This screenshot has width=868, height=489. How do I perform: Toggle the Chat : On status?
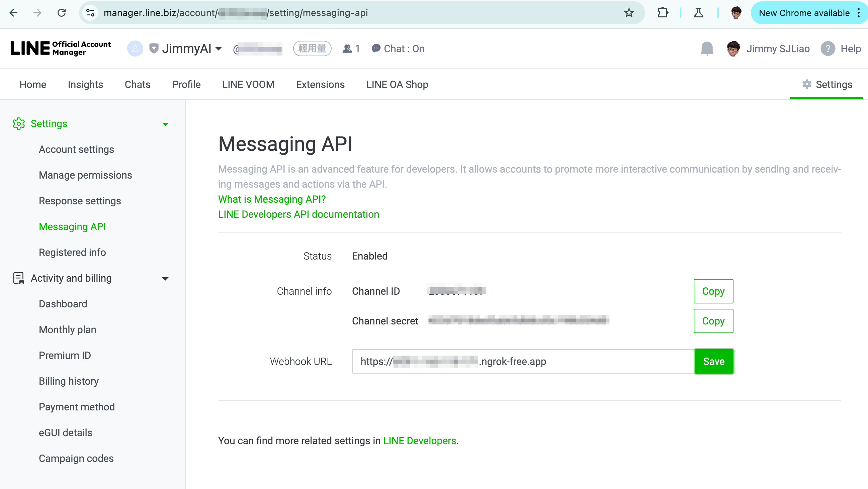[x=398, y=49]
